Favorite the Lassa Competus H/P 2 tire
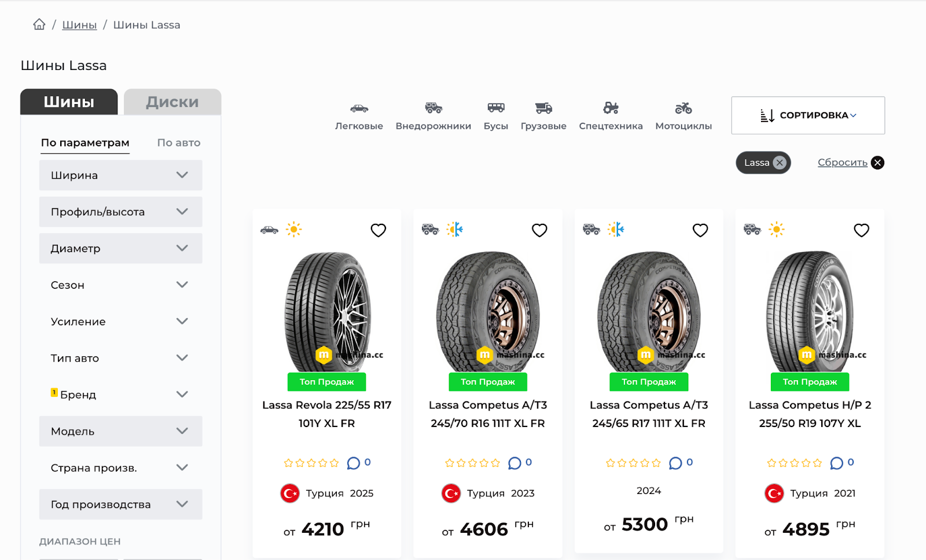This screenshot has height=560, width=926. 861,230
